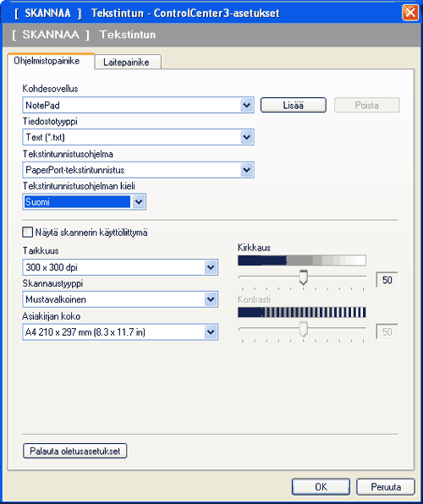
Task: Click the Lisää button
Action: (x=293, y=105)
